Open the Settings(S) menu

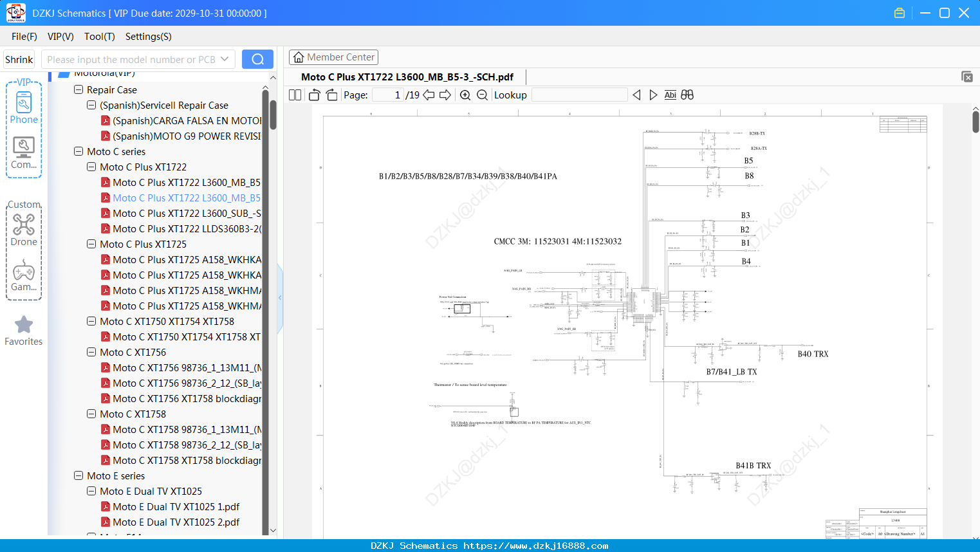149,37
